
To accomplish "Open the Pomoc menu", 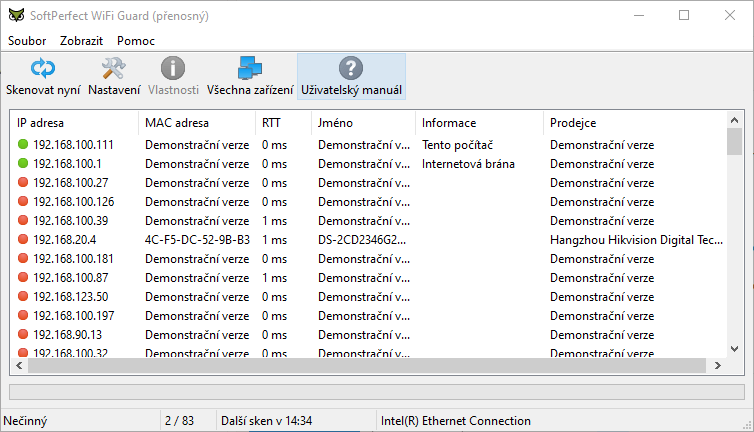I will (x=136, y=41).
